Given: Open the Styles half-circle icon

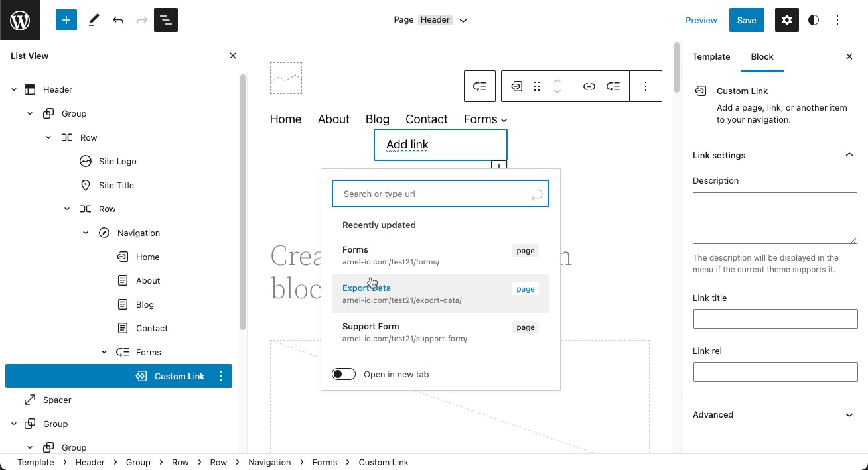Looking at the screenshot, I should pyautogui.click(x=814, y=20).
